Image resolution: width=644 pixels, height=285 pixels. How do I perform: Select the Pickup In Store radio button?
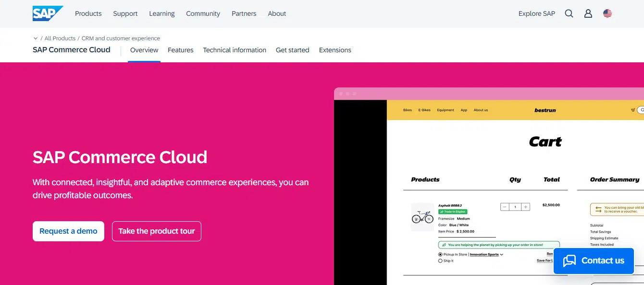point(440,254)
